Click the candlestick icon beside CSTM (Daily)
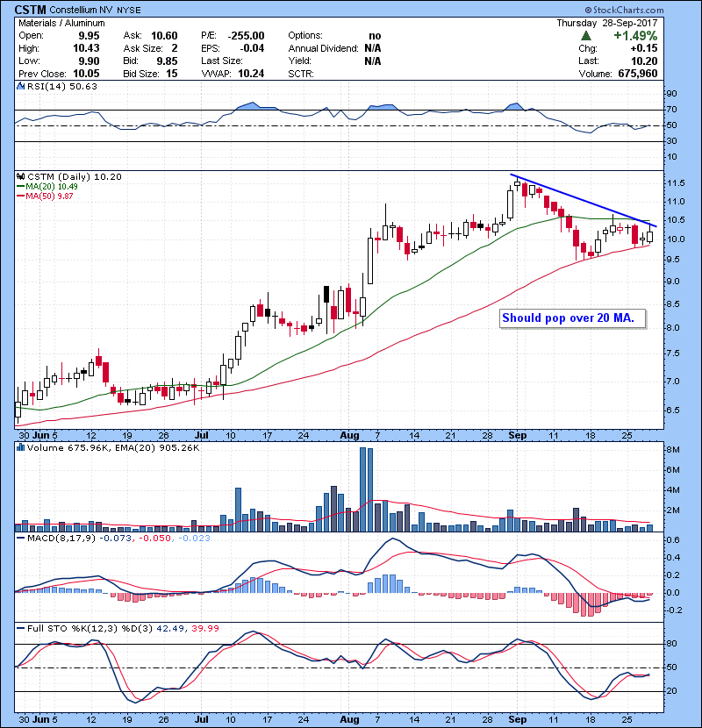Viewport: 702px width, 728px height. (x=20, y=177)
